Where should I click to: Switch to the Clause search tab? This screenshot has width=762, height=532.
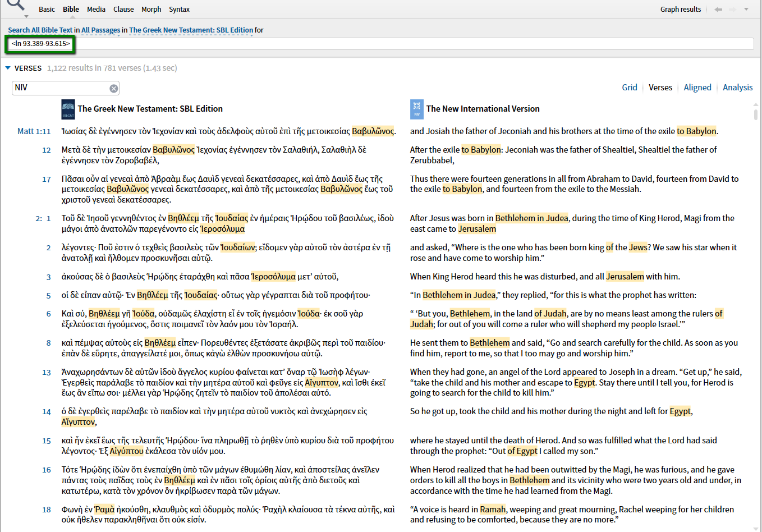point(123,10)
